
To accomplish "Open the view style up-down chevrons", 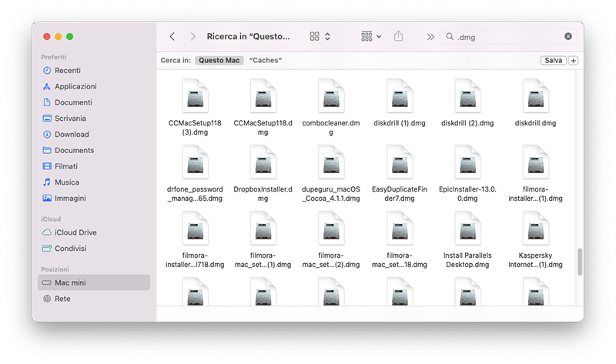I will (x=327, y=36).
